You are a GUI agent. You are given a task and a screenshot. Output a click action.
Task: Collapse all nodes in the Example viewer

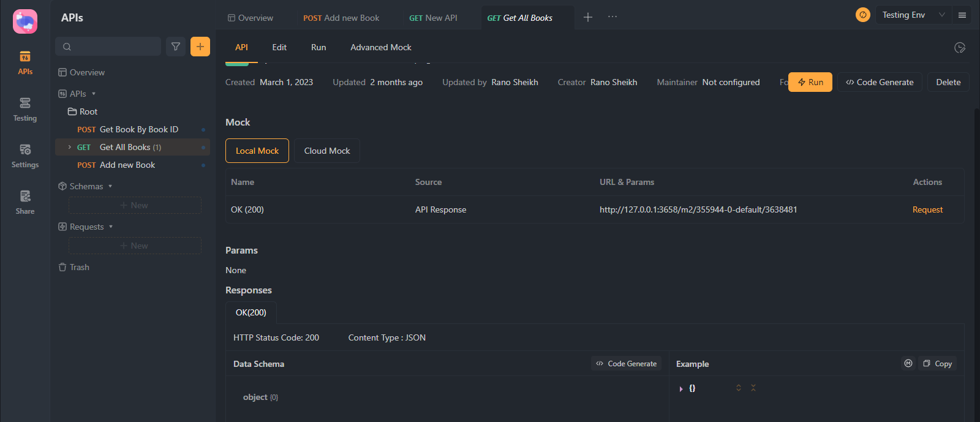coord(753,388)
